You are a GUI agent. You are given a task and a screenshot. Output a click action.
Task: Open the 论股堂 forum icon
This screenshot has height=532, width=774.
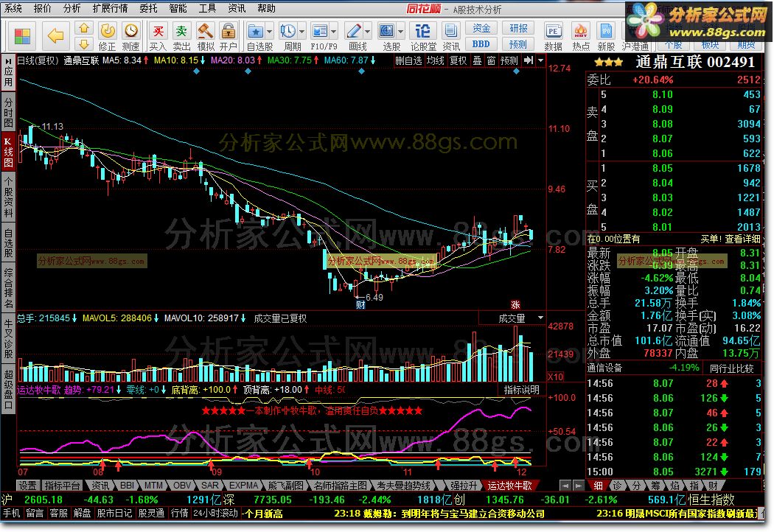[x=422, y=31]
